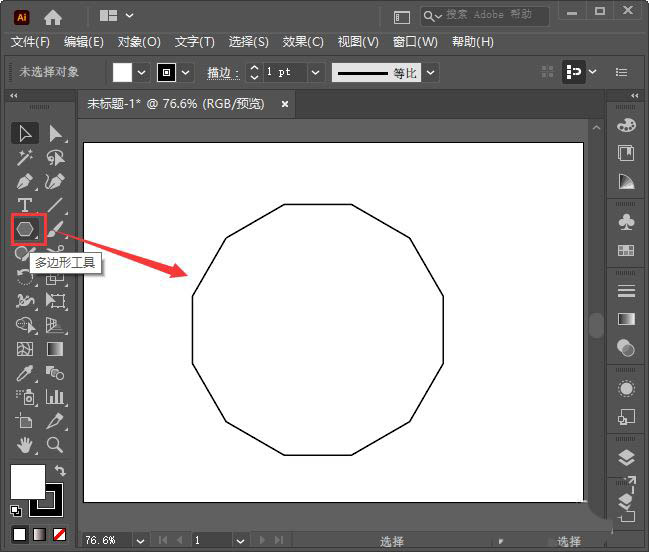Viewport: 649px width, 552px height.
Task: Choose the Slice tool
Action: [55, 421]
